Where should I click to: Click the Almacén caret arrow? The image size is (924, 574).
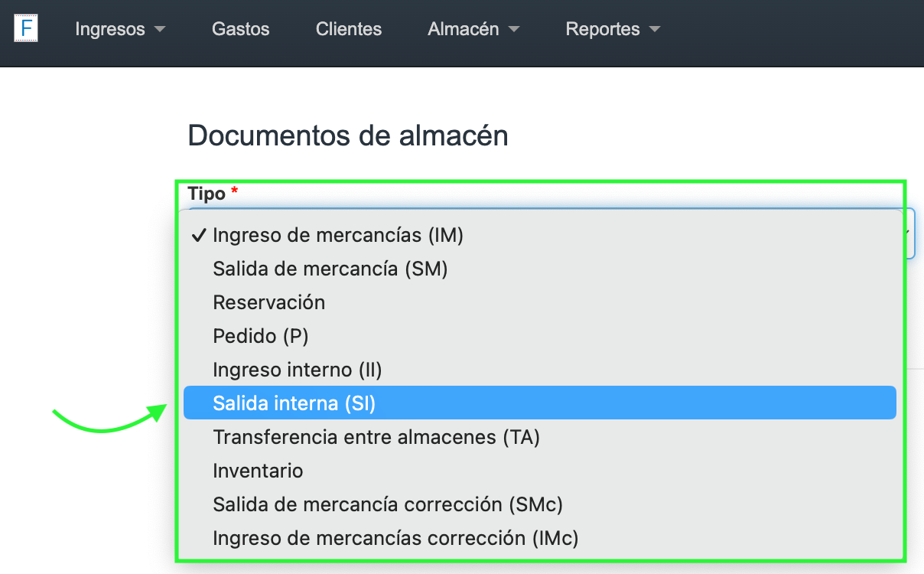(x=514, y=30)
